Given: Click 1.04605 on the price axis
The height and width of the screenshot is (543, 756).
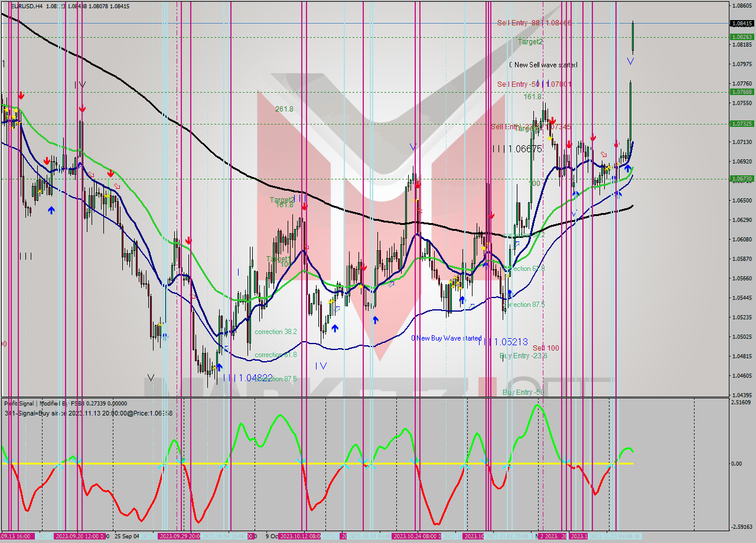Looking at the screenshot, I should pos(741,375).
